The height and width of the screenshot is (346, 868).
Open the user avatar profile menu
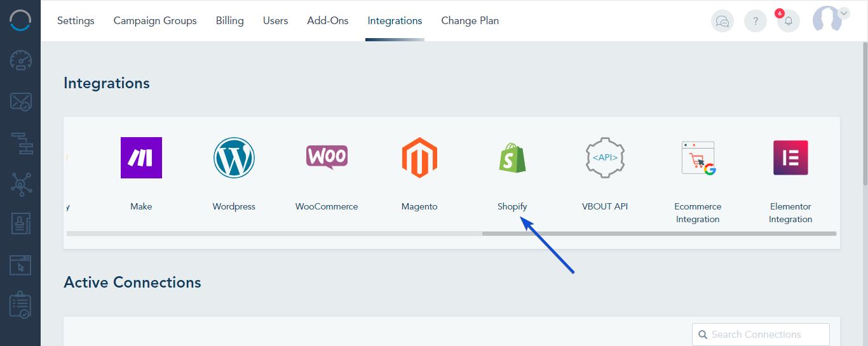click(x=827, y=19)
